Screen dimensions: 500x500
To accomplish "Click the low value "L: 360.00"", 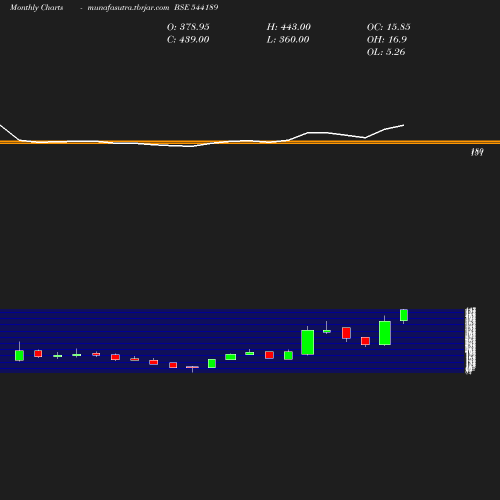I will tap(288, 40).
